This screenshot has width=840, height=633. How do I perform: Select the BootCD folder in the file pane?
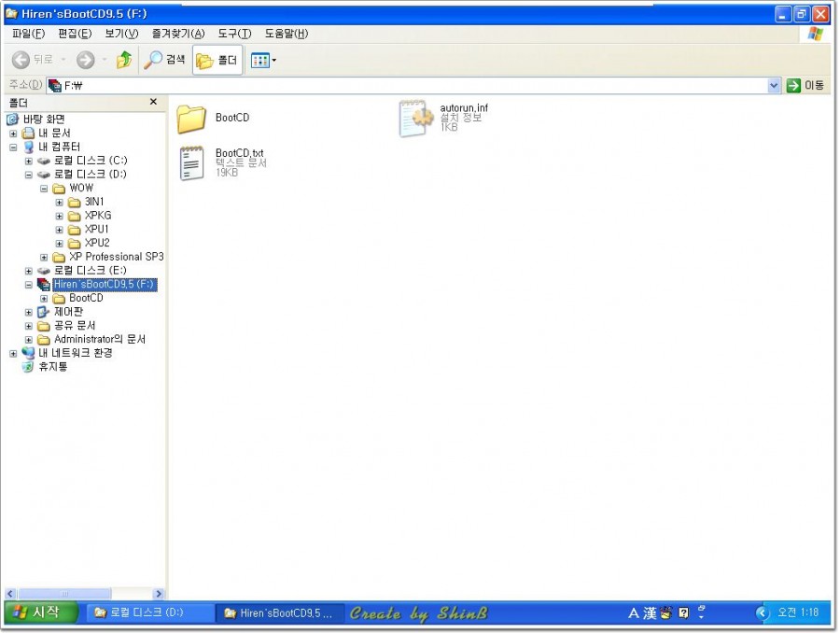pyautogui.click(x=191, y=119)
